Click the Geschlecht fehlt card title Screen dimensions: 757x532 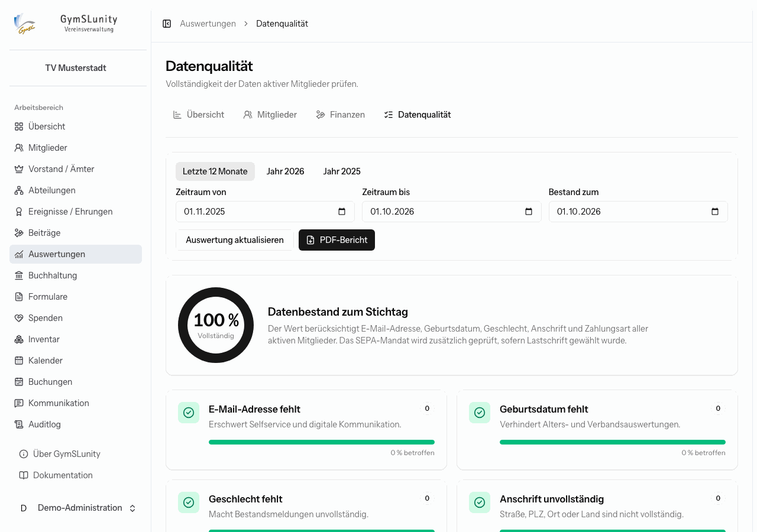[x=245, y=499]
